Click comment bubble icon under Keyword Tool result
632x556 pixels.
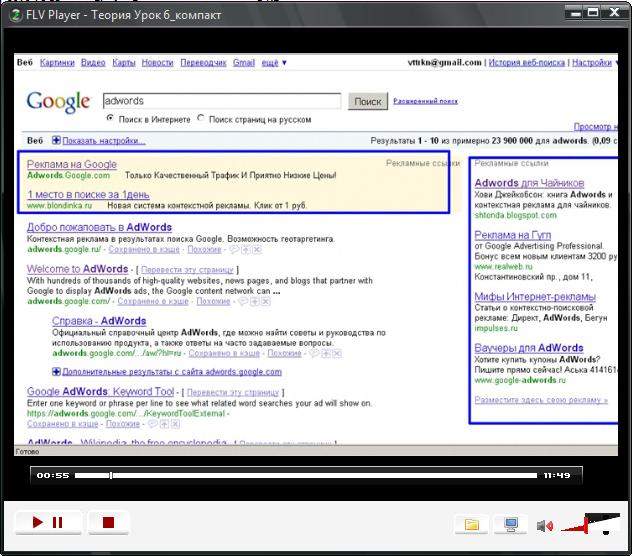click(x=153, y=424)
